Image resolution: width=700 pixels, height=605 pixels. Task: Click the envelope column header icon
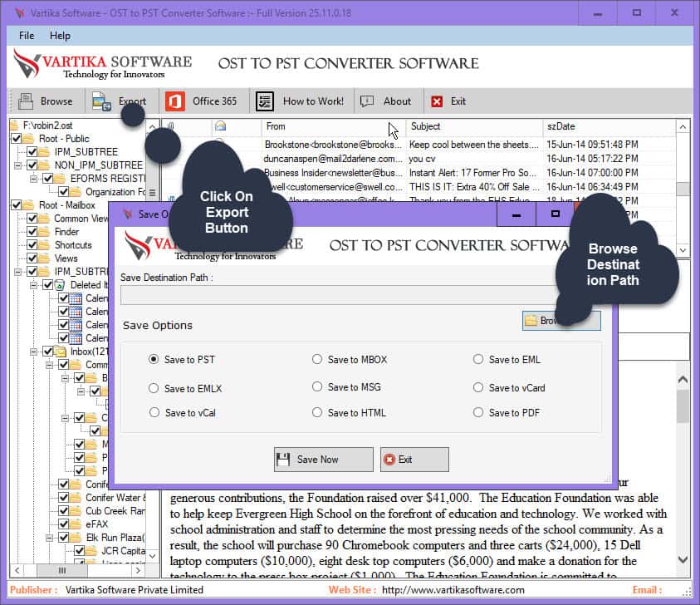220,126
